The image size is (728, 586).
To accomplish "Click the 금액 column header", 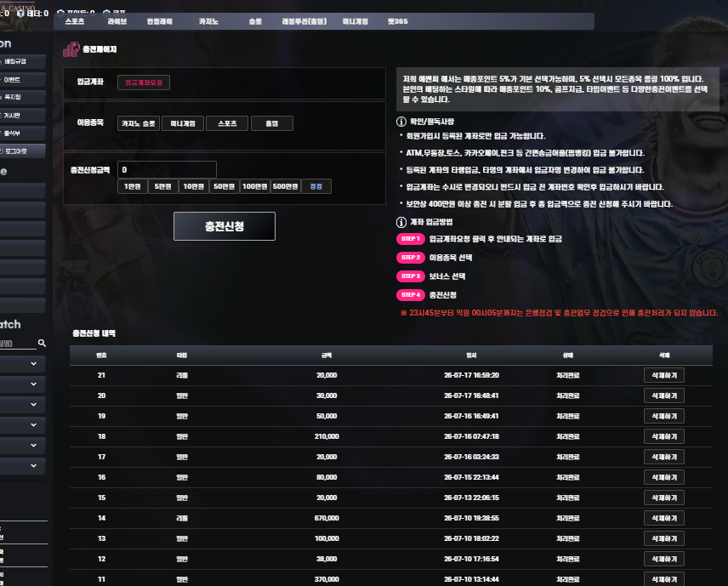I will [327, 356].
